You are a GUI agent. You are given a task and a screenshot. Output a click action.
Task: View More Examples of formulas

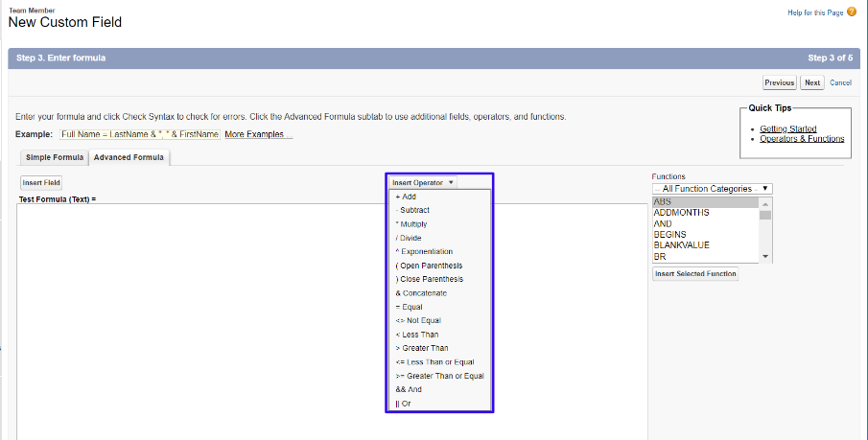click(254, 134)
